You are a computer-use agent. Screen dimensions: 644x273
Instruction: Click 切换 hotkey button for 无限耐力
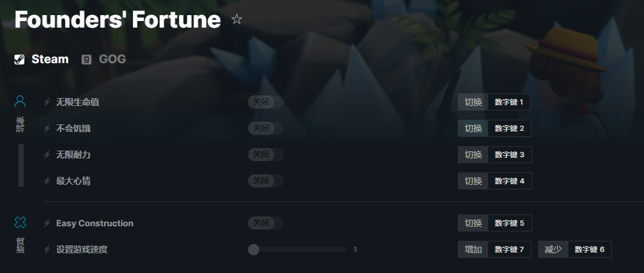473,155
